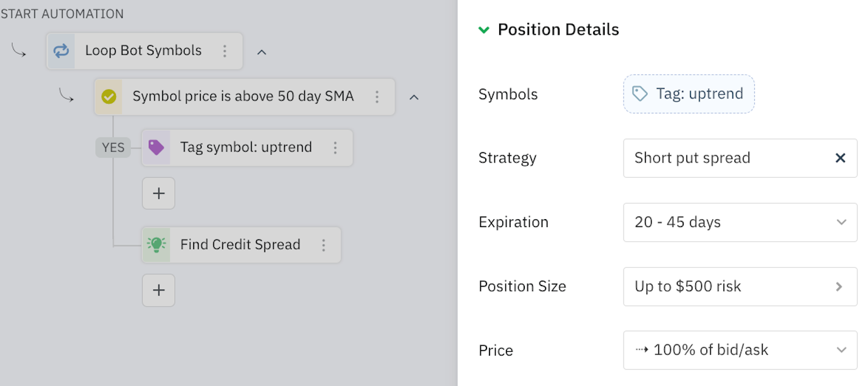Open three-dot menu for SMA decision

coord(377,97)
